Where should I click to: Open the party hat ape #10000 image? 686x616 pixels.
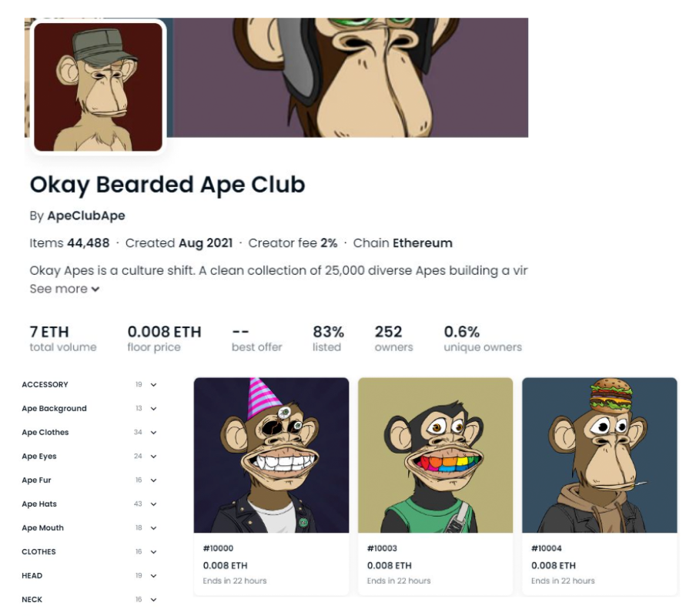click(x=271, y=455)
